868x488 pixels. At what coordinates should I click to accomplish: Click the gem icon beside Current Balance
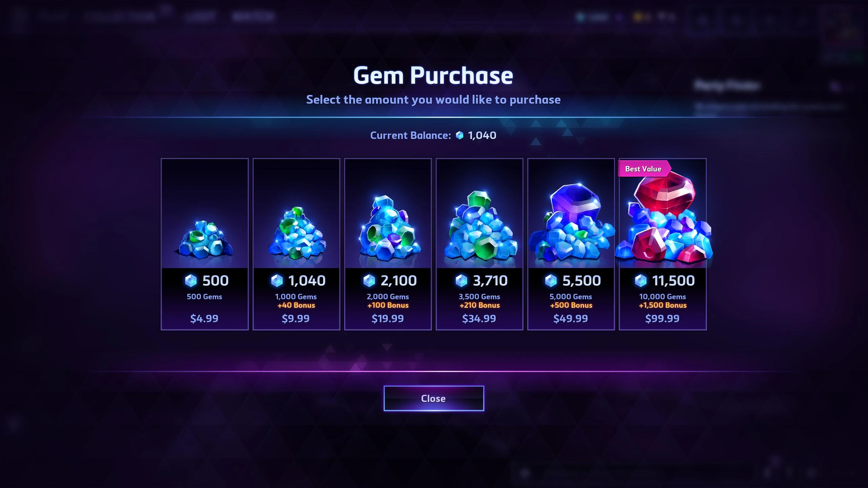tap(459, 135)
